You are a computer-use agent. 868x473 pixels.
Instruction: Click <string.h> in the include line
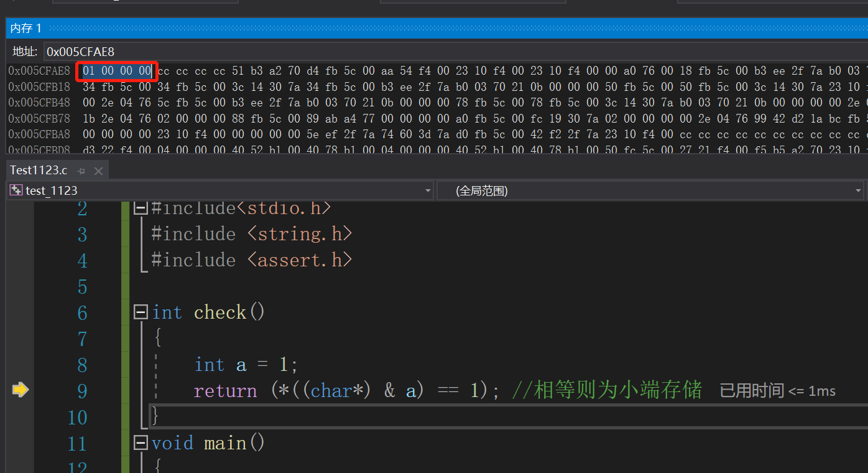300,234
